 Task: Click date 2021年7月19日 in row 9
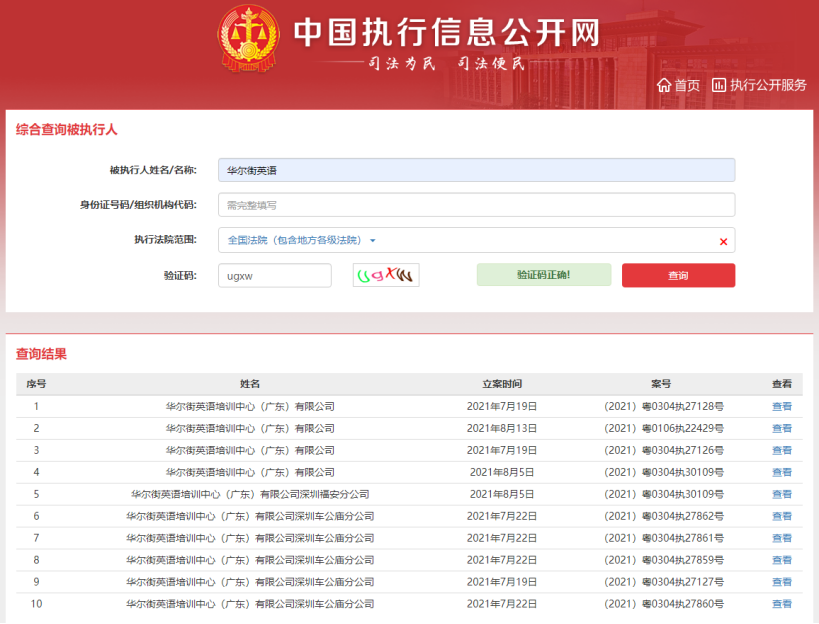502,582
